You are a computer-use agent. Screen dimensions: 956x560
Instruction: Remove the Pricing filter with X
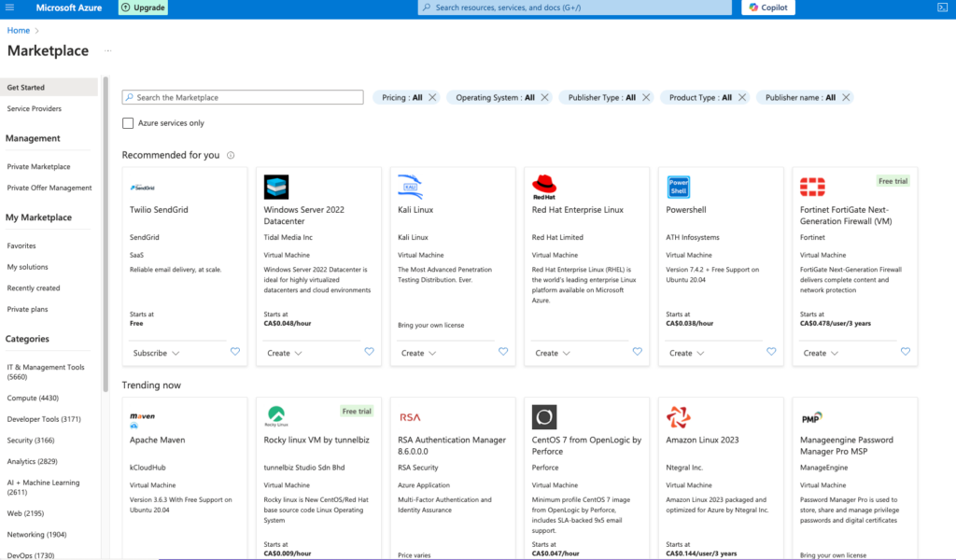coord(432,97)
